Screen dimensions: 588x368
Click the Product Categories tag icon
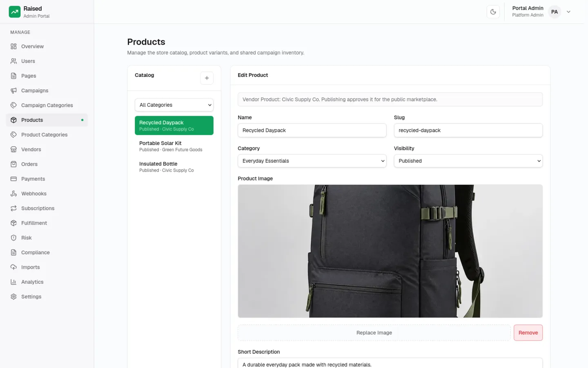click(13, 135)
